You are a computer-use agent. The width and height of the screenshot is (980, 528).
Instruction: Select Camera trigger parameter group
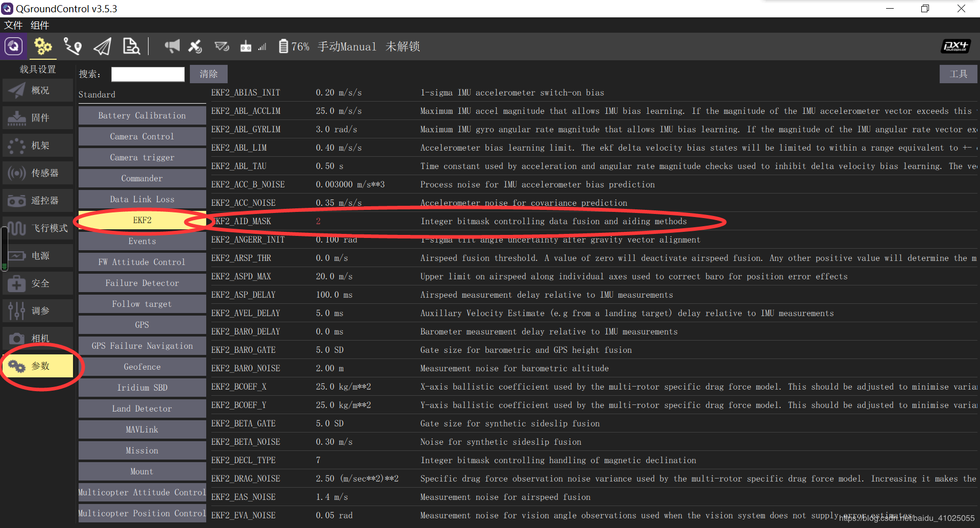(x=142, y=157)
